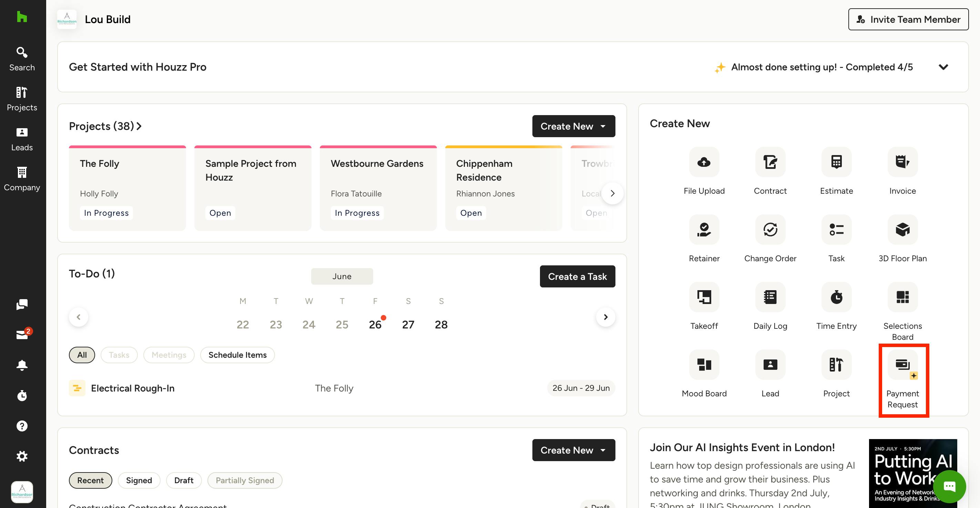Open the Houzz home logo
The width and height of the screenshot is (980, 508).
pyautogui.click(x=22, y=17)
